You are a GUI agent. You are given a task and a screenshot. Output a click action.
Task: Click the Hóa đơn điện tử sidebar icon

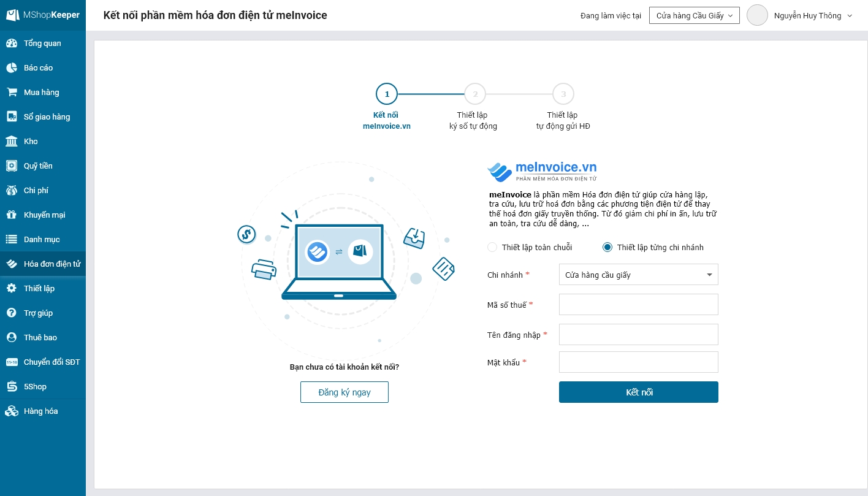pos(12,264)
